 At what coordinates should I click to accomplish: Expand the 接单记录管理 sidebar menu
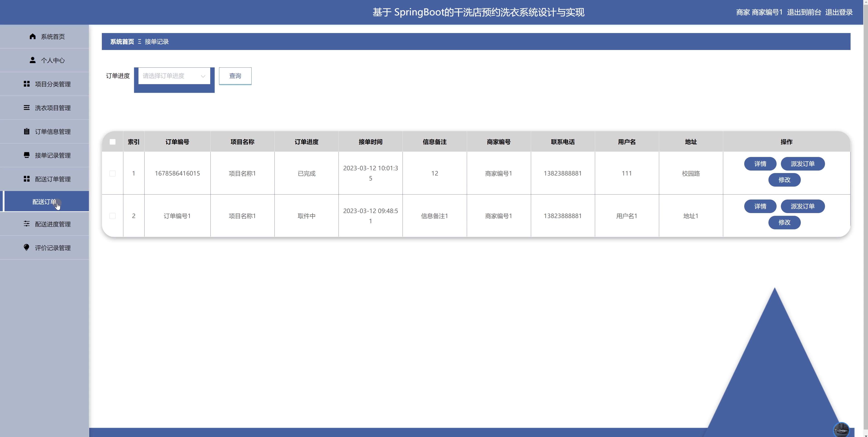click(x=52, y=155)
